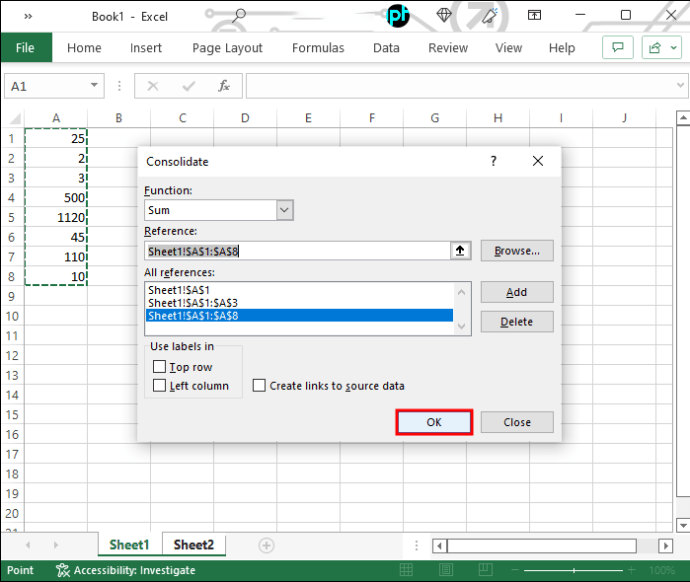Expand the Share button dropdown arrow
This screenshot has height=582, width=690.
pos(674,47)
